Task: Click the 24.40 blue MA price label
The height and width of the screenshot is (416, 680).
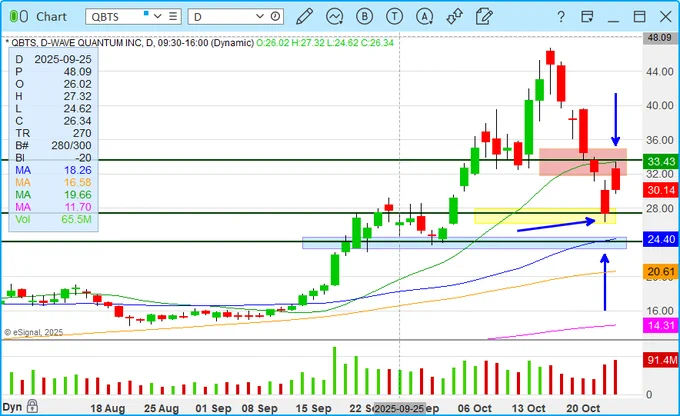Action: (661, 239)
